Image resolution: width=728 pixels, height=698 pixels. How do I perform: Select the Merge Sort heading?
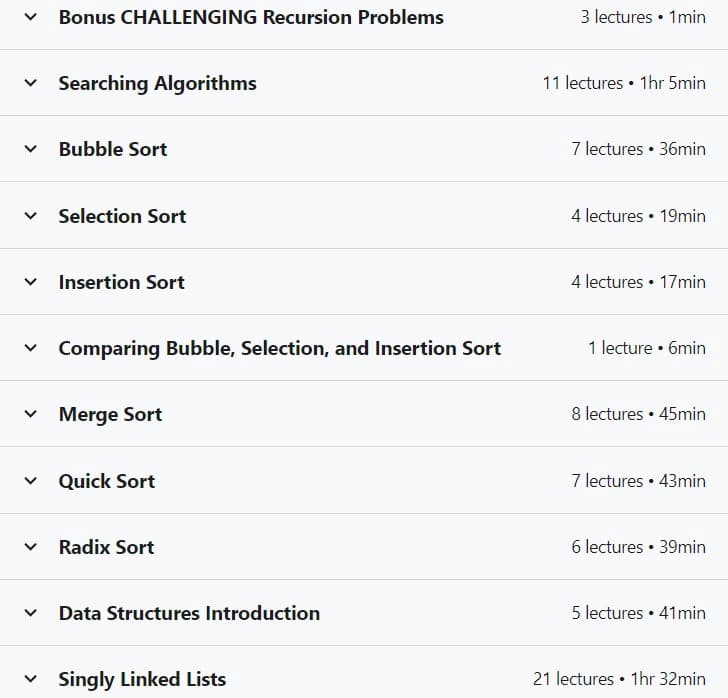pos(110,414)
